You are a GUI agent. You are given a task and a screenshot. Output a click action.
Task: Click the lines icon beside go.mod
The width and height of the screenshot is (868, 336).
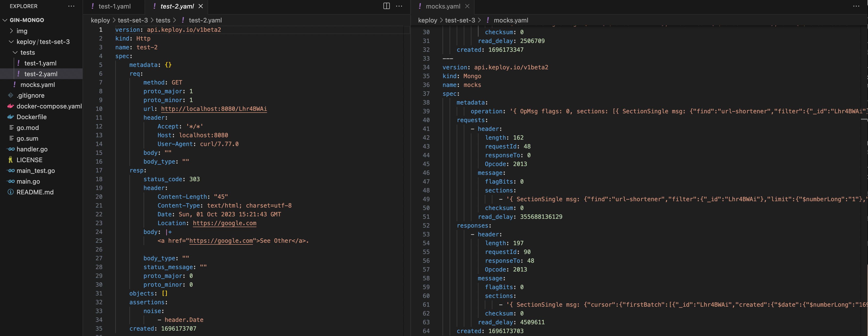[11, 127]
